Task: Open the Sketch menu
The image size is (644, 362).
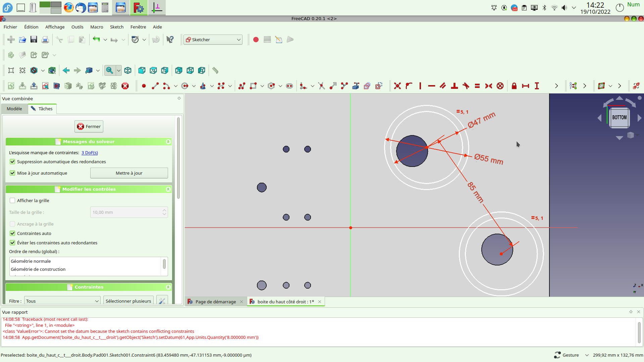Action: pos(117,27)
